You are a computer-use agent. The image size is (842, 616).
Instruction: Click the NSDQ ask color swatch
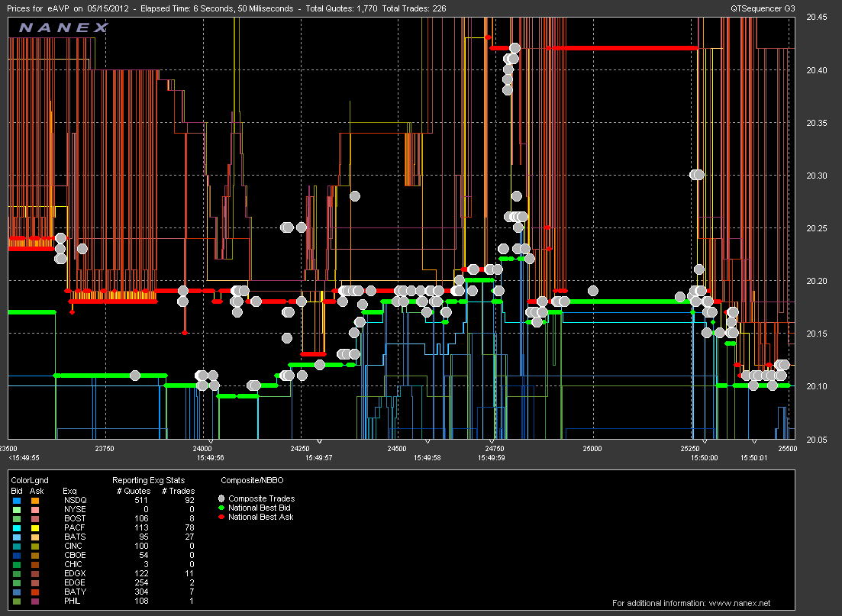click(x=35, y=501)
